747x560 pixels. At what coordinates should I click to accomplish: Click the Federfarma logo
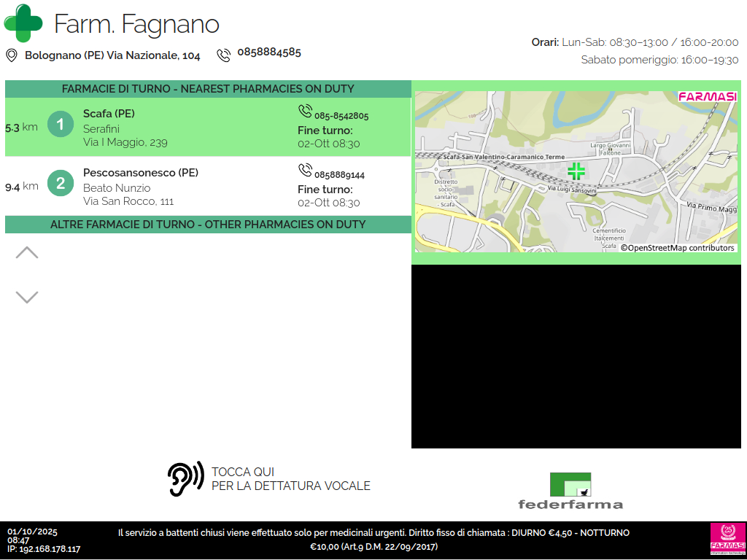point(570,491)
